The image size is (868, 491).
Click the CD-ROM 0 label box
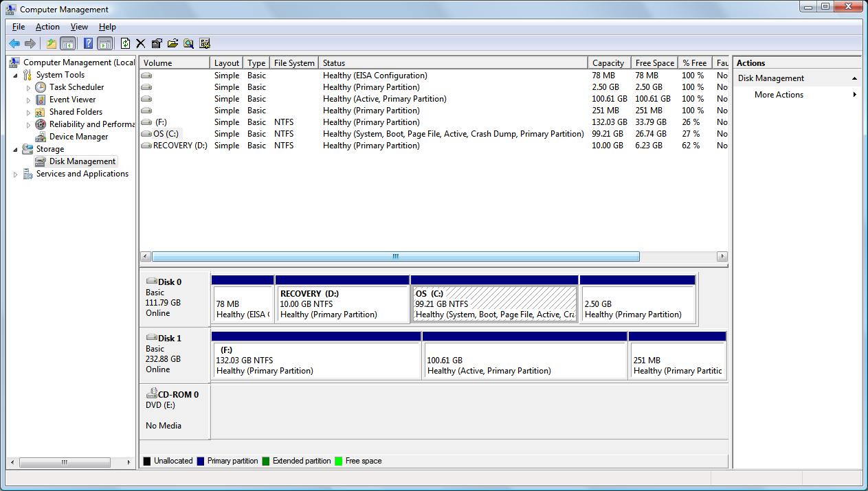[x=175, y=411]
